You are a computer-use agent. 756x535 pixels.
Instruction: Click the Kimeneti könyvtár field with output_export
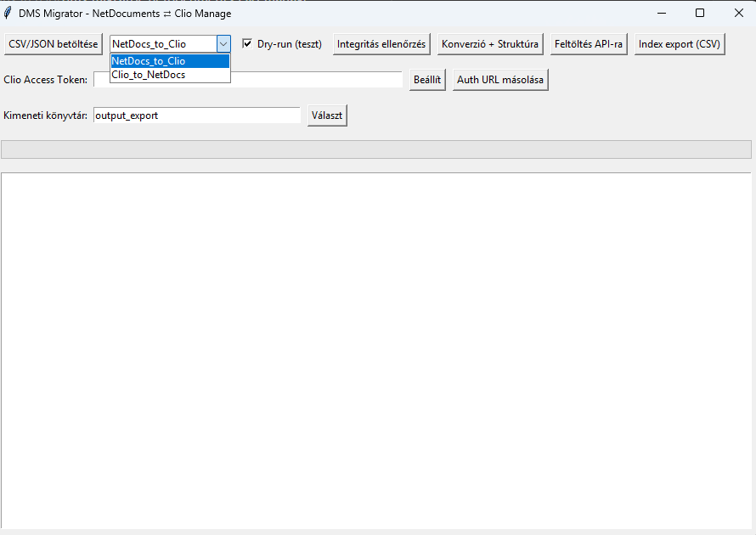197,115
